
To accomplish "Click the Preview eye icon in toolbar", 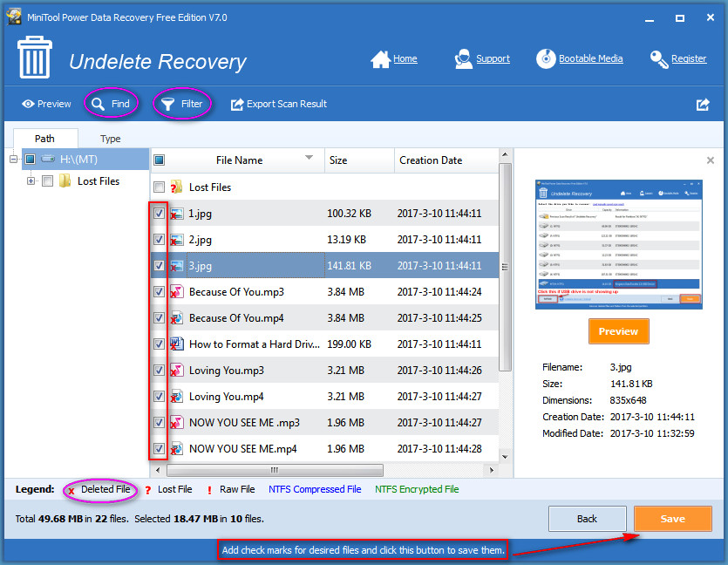I will click(28, 104).
